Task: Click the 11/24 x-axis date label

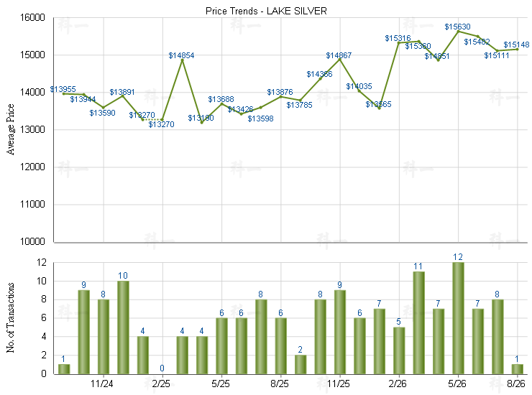Action: pos(102,384)
